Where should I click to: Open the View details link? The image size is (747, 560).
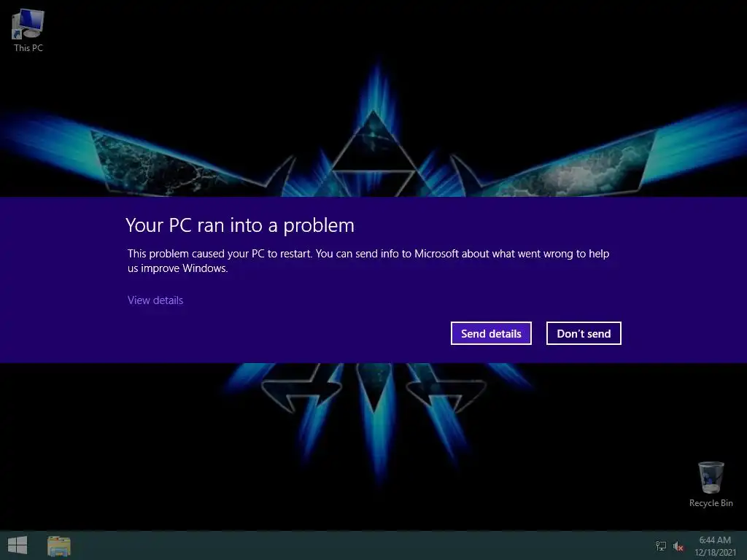coord(155,300)
